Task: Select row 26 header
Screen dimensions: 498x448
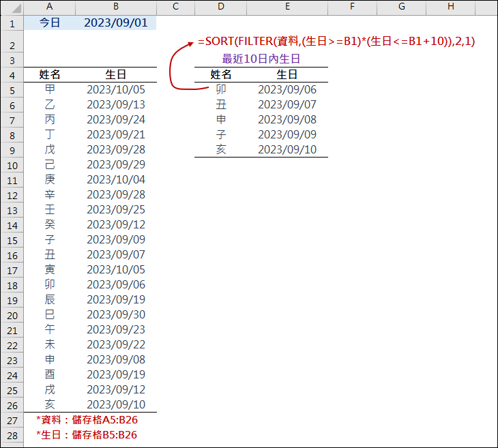Action: (x=12, y=405)
